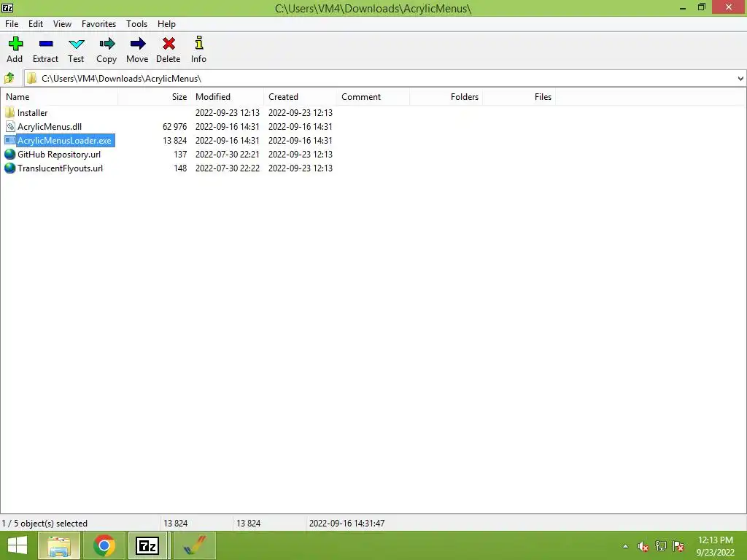
Task: Click the 7-Zip title bar icon
Action: pyautogui.click(x=7, y=7)
